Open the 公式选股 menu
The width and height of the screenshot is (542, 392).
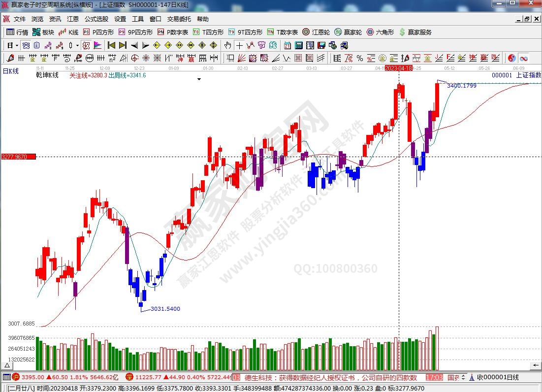(96, 19)
